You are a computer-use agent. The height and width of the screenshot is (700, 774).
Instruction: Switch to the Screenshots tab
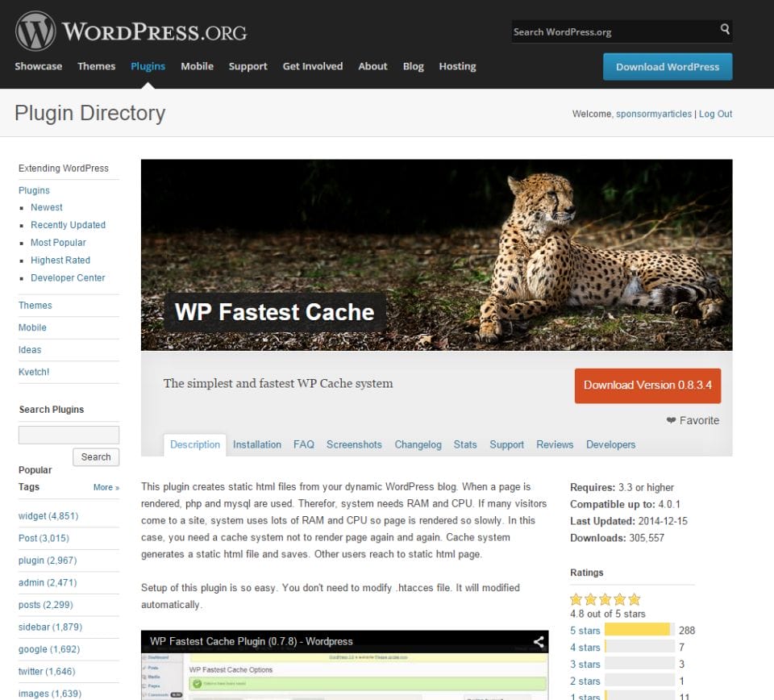tap(354, 444)
